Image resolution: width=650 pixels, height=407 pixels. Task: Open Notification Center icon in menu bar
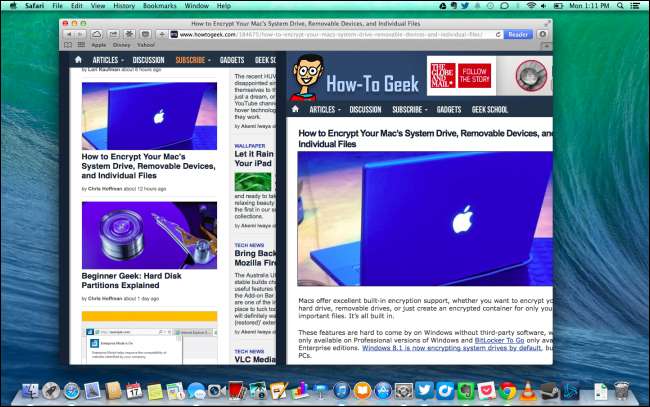point(635,6)
